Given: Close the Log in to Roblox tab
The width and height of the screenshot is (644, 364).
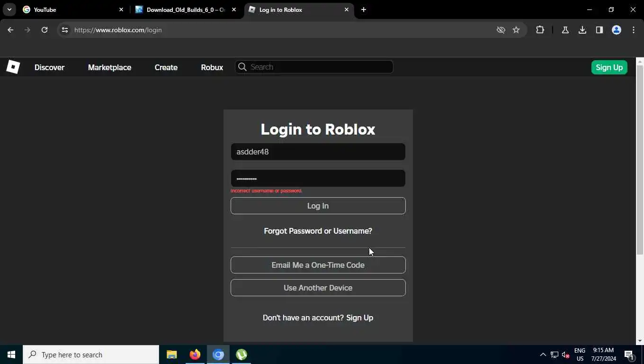Looking at the screenshot, I should tap(347, 9).
